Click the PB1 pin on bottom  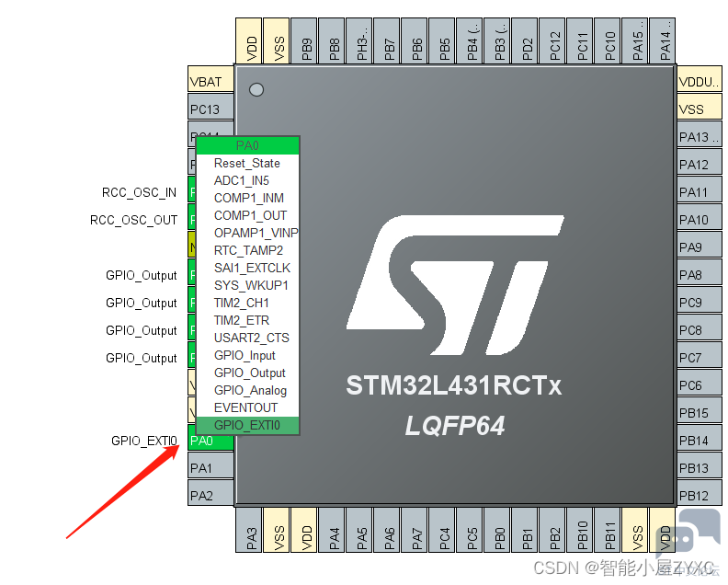(525, 530)
